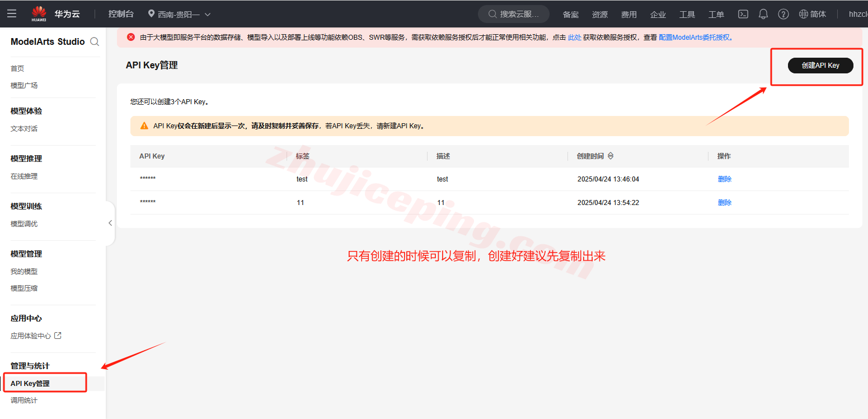Open the CloudShell terminal icon
This screenshot has height=419, width=868.
coord(743,14)
